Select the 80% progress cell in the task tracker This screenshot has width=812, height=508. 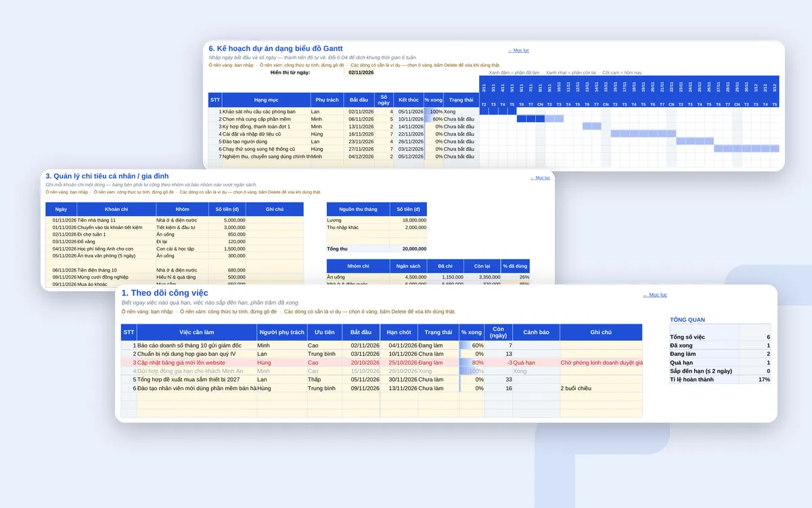[x=472, y=362]
